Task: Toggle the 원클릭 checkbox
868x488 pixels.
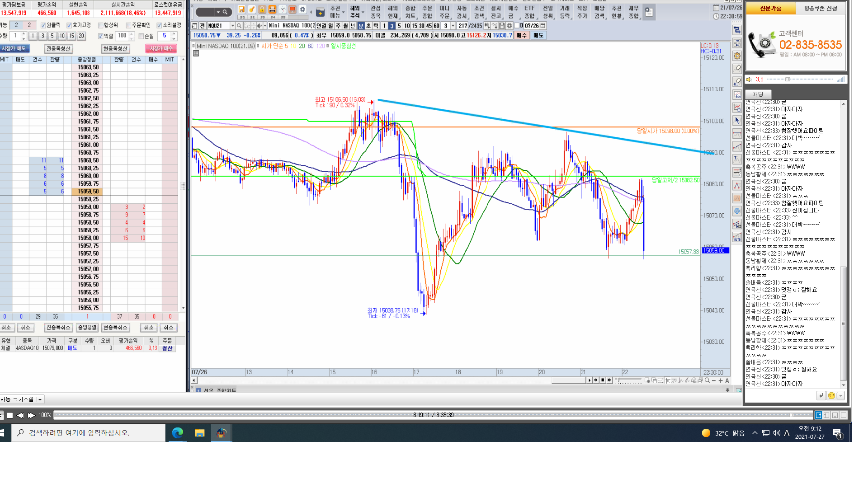Action: point(43,25)
